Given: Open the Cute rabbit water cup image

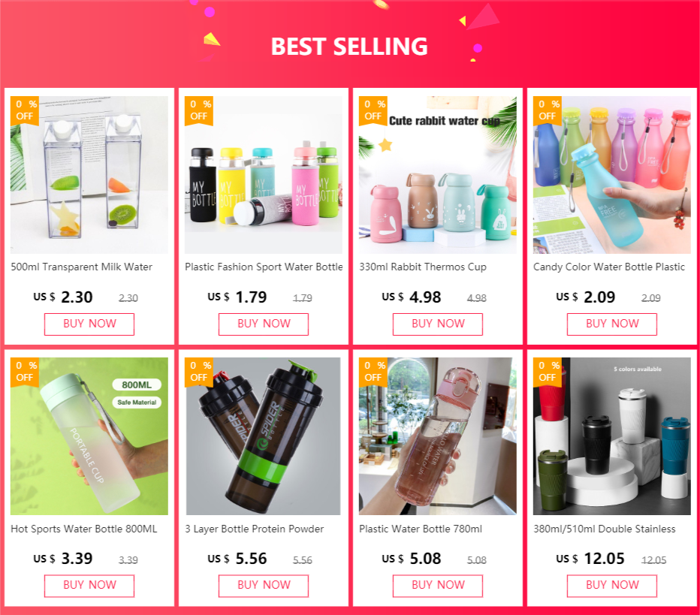Looking at the screenshot, I should pos(437,175).
